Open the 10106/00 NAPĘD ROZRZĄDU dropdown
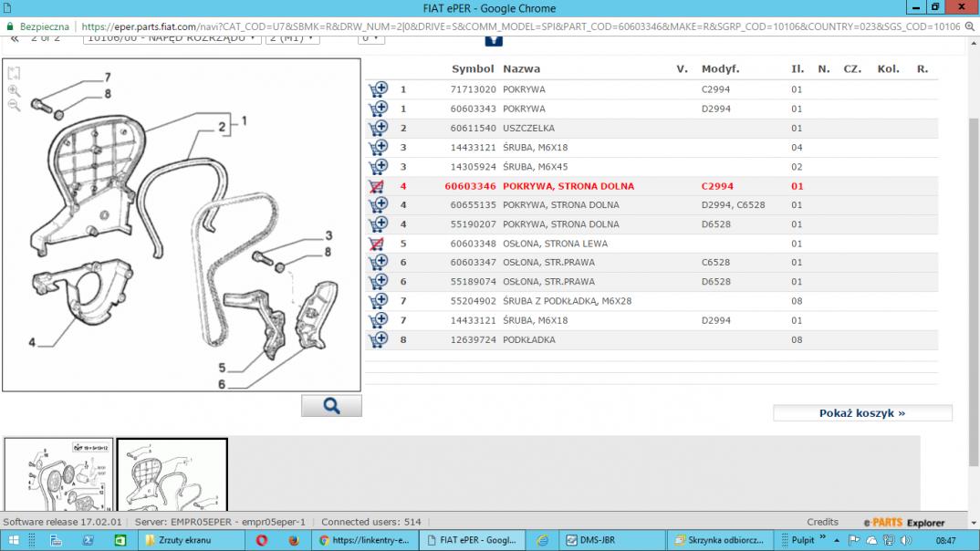The image size is (980, 551). click(172, 38)
